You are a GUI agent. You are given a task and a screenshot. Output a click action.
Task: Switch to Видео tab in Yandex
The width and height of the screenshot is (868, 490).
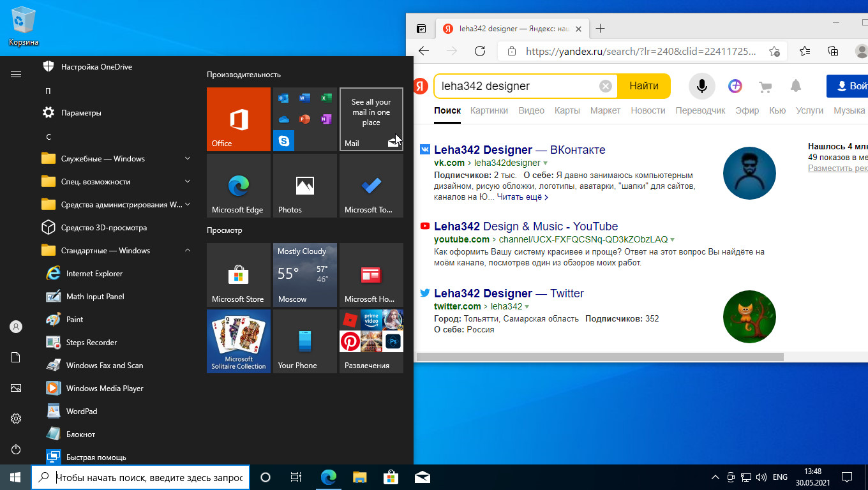tap(531, 110)
